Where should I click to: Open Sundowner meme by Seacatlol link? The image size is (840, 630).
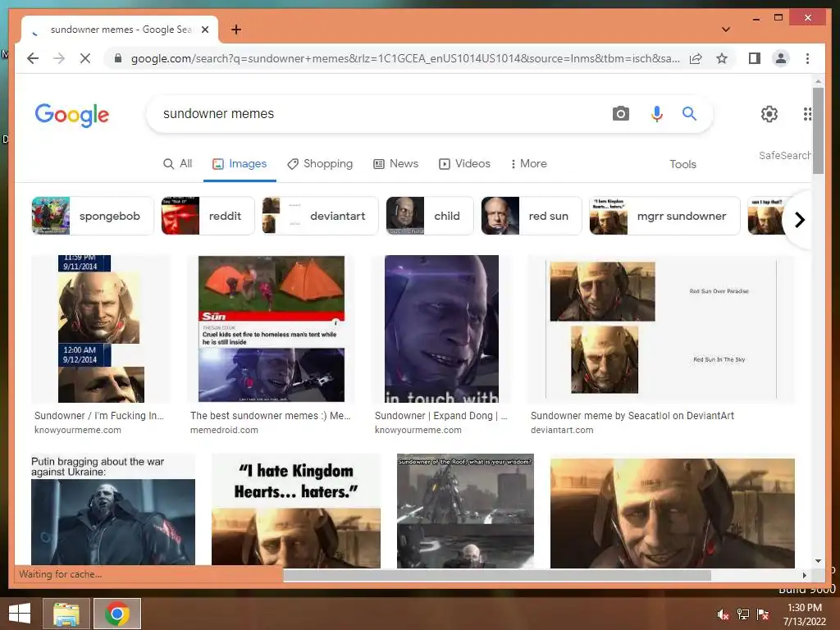pos(632,416)
